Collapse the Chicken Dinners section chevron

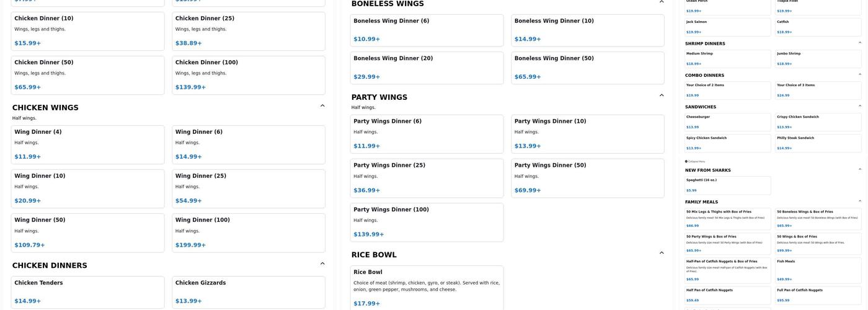322,264
